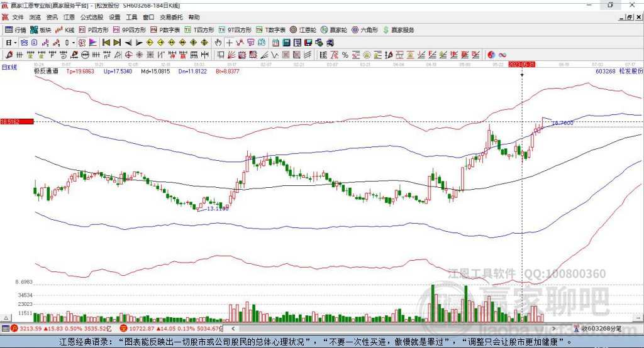Open the T数字表 tool
The width and height of the screenshot is (644, 348).
(270, 30)
